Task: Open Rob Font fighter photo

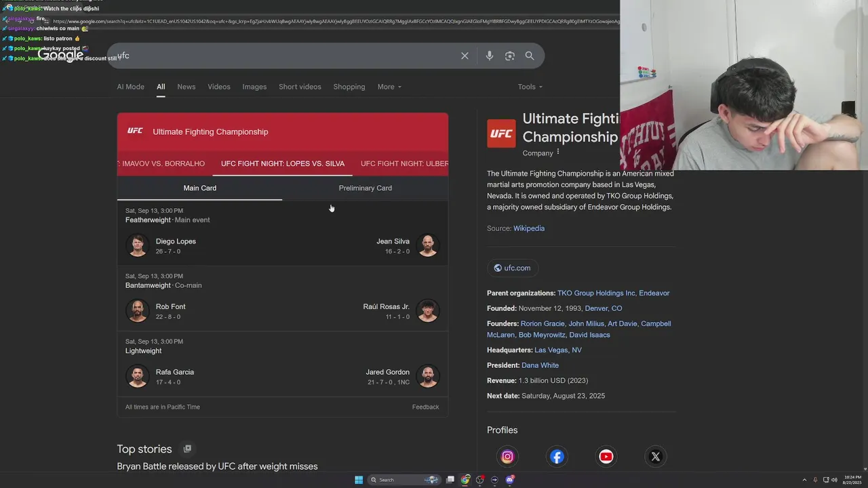Action: tap(138, 311)
